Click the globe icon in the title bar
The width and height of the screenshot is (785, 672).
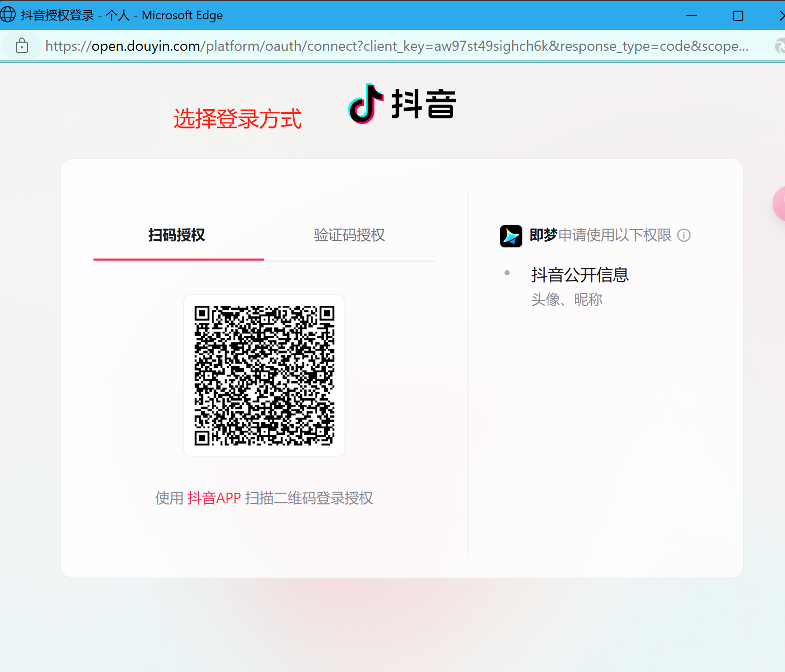click(8, 14)
